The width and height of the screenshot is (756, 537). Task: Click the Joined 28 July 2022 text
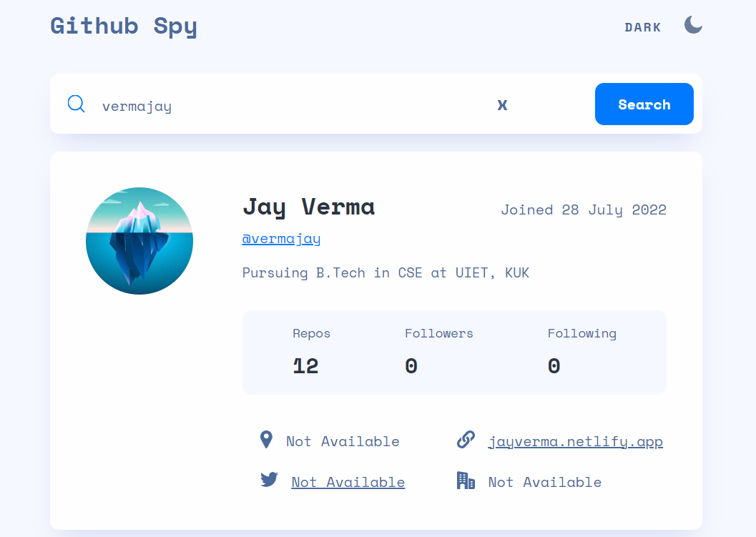(x=584, y=210)
